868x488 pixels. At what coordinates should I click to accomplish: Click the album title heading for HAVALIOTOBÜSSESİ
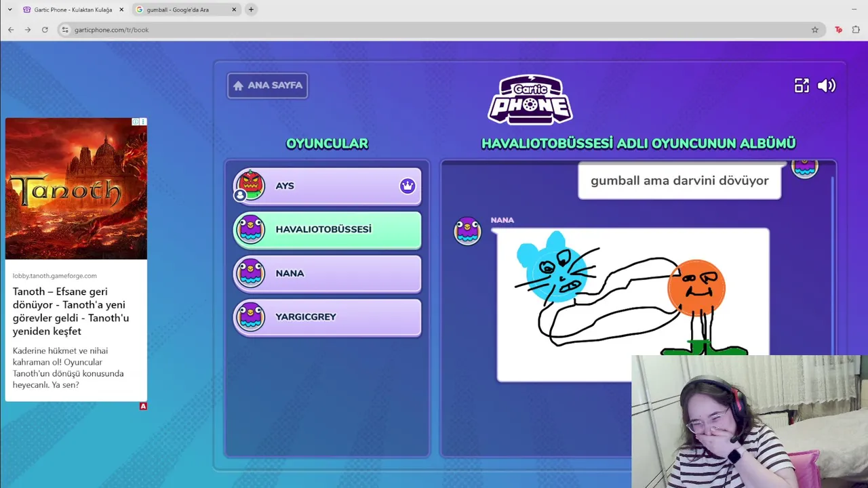638,144
